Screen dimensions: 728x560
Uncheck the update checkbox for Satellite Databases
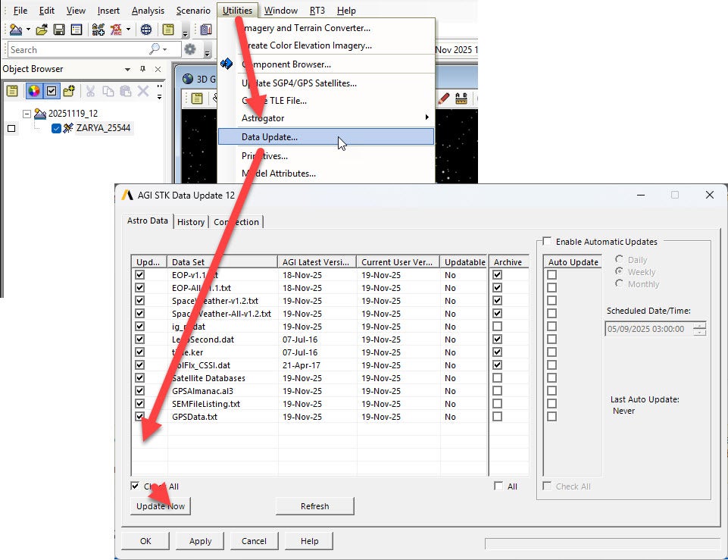(x=139, y=378)
